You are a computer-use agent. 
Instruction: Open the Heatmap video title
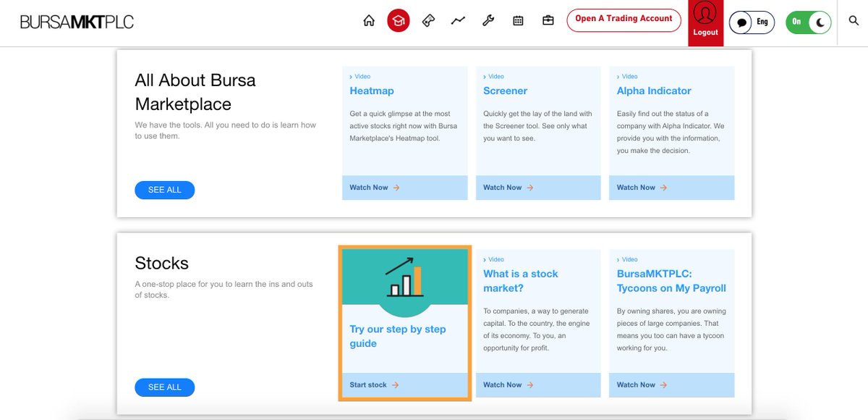[x=372, y=91]
